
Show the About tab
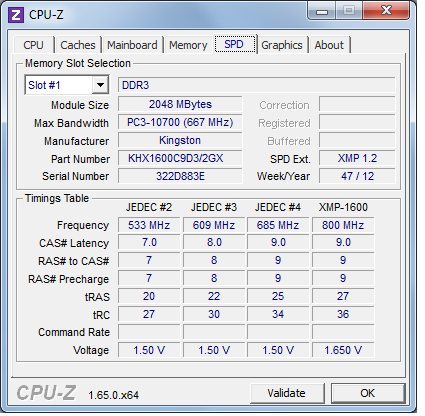coord(329,45)
